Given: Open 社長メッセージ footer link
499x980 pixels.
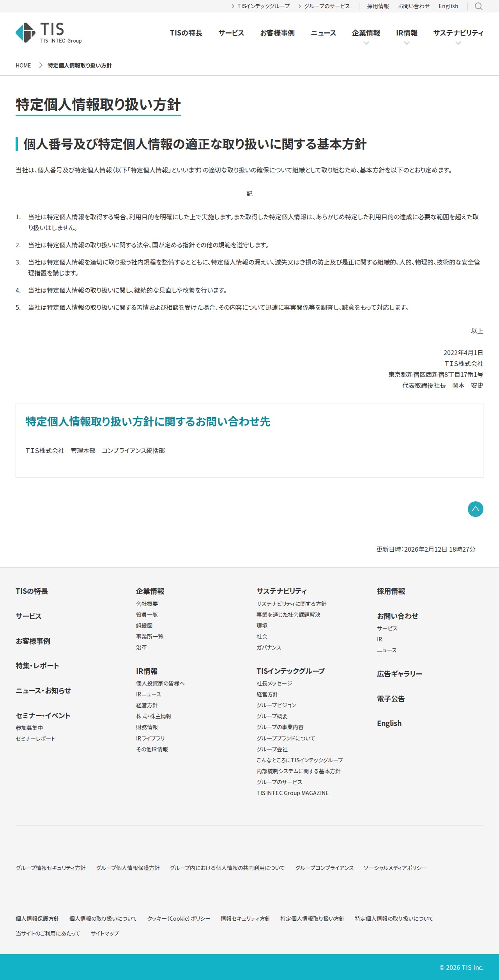Looking at the screenshot, I should point(274,684).
